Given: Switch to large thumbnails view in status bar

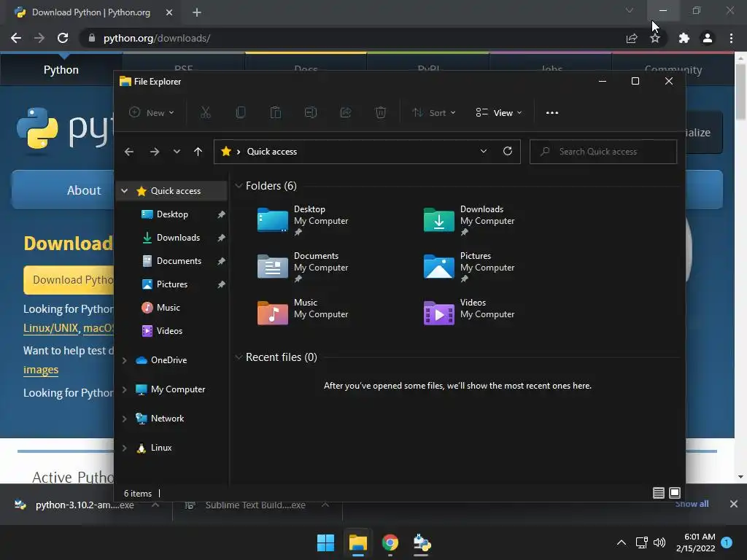Looking at the screenshot, I should (x=675, y=493).
